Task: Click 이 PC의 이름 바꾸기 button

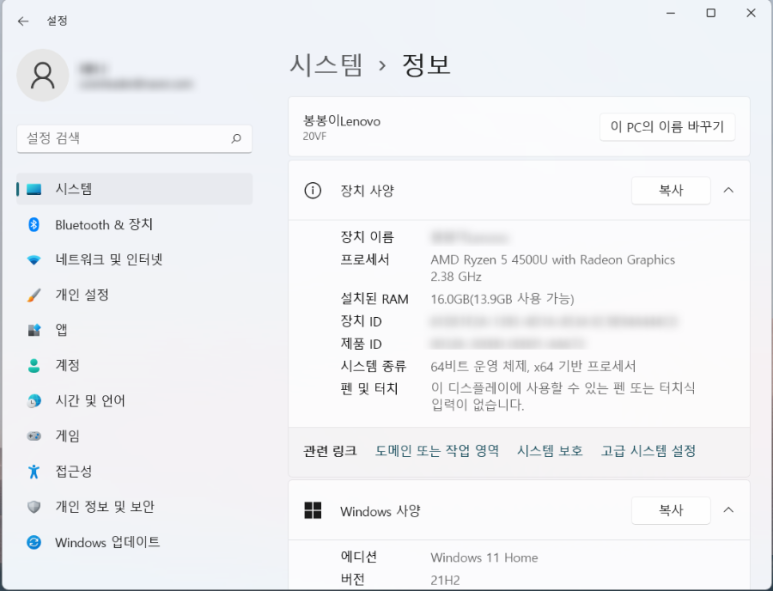Action: click(x=667, y=127)
